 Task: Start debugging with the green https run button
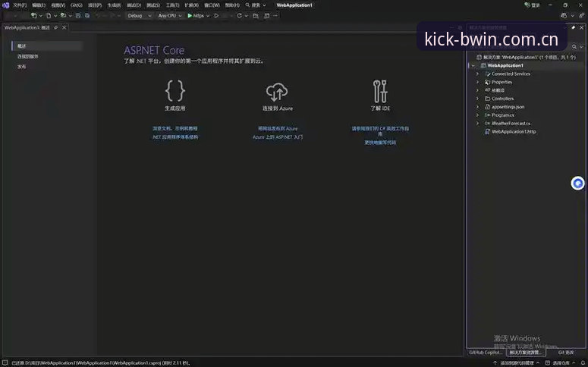click(x=196, y=16)
